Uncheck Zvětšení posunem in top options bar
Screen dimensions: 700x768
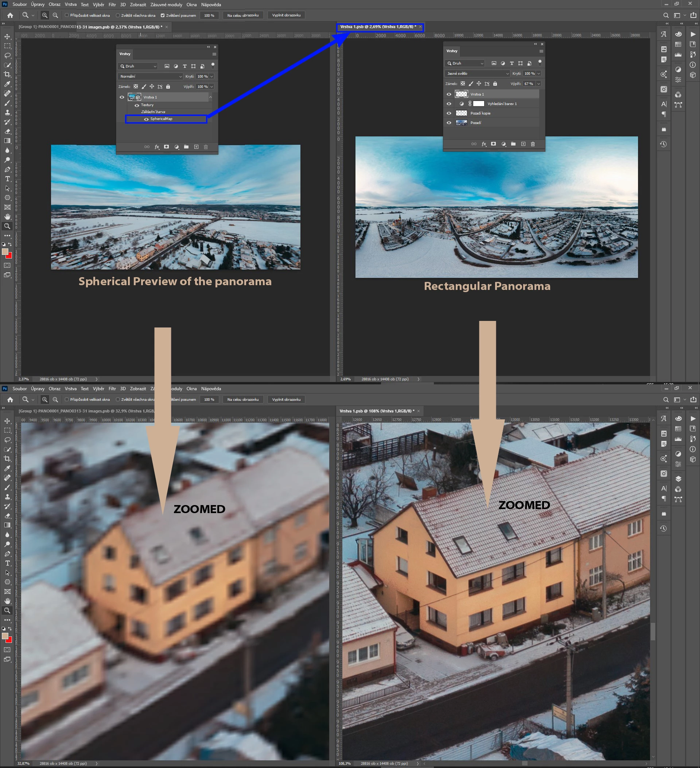163,15
